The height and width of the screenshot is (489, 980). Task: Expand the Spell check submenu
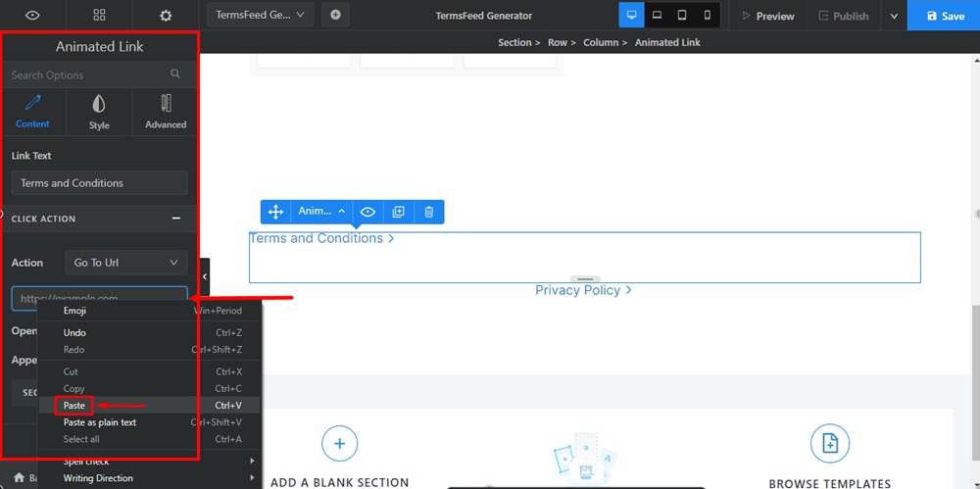[x=149, y=462]
